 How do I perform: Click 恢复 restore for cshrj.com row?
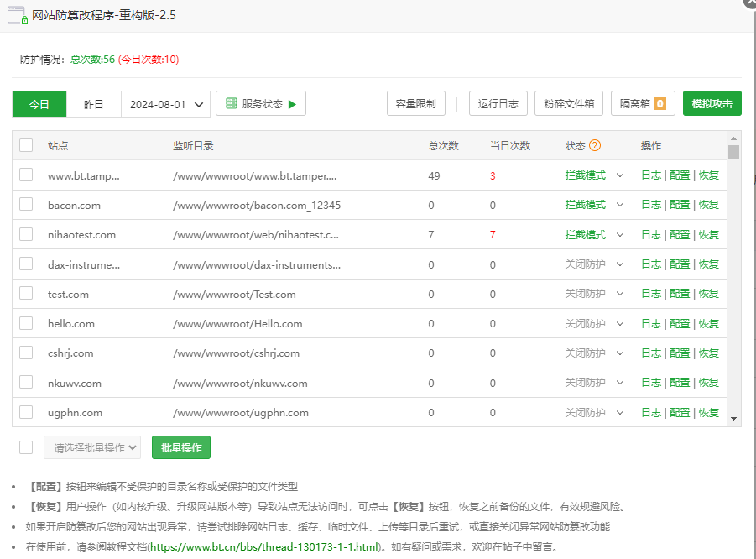click(709, 353)
